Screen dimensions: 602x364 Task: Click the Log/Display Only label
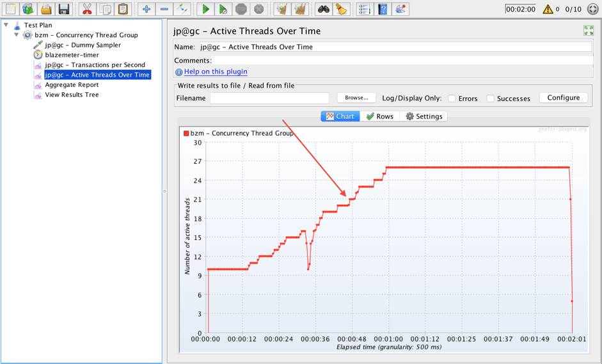[x=412, y=99]
